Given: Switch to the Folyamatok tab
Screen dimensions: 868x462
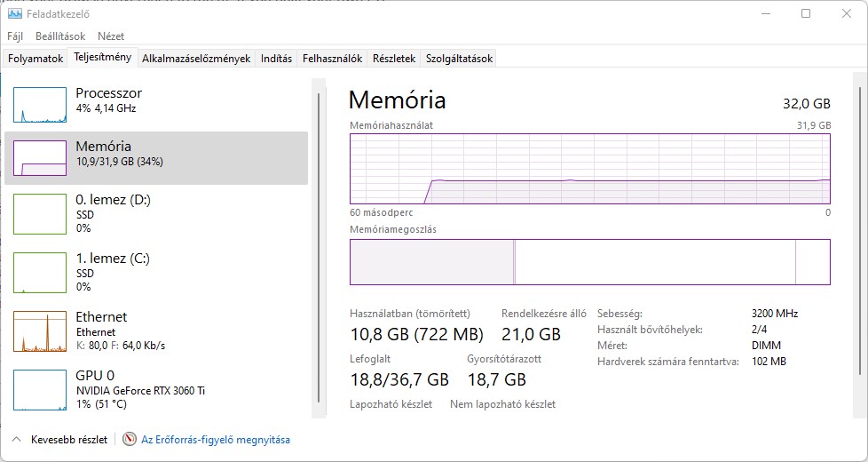Looking at the screenshot, I should tap(36, 59).
